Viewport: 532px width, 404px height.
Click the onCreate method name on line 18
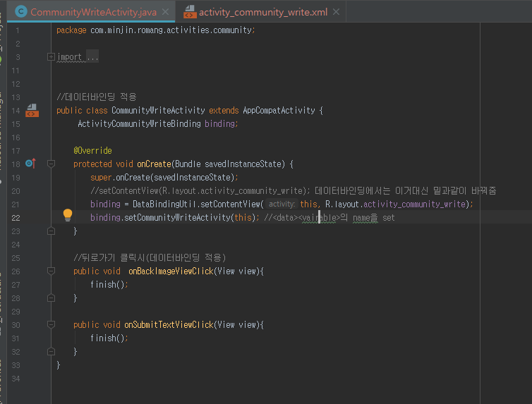point(154,164)
